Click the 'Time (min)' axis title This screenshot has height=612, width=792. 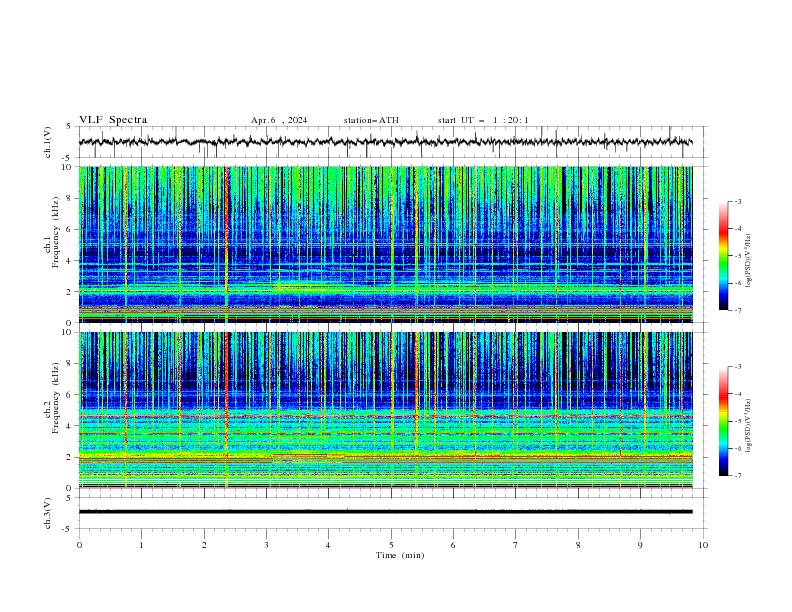click(x=400, y=555)
